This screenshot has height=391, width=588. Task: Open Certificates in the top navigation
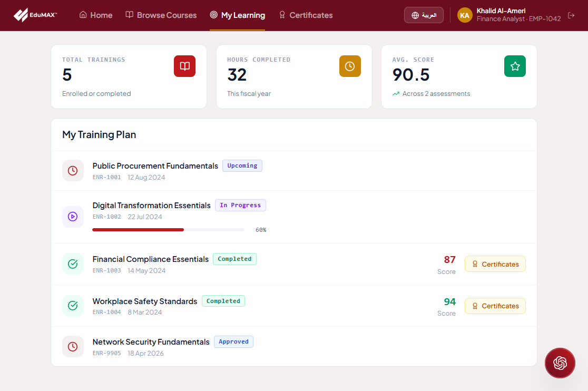click(x=306, y=15)
